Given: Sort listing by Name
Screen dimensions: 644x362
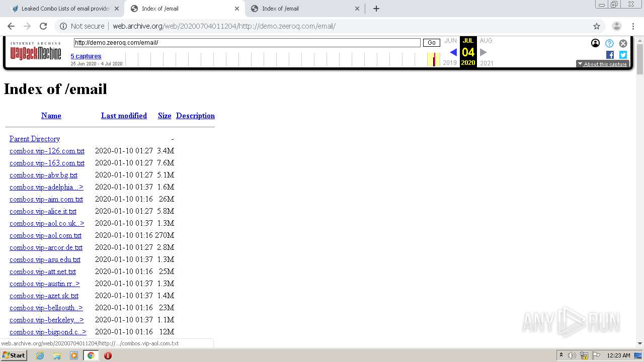Looking at the screenshot, I should [x=51, y=116].
